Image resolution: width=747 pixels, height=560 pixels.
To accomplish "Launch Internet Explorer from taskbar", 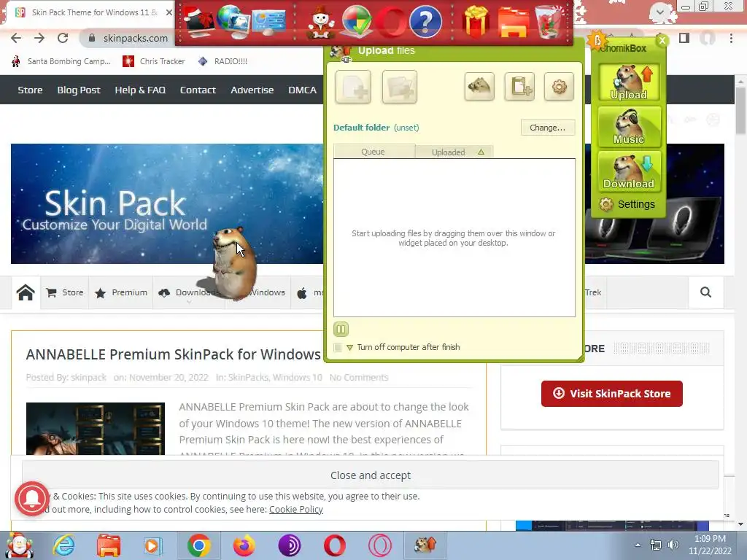I will (64, 545).
